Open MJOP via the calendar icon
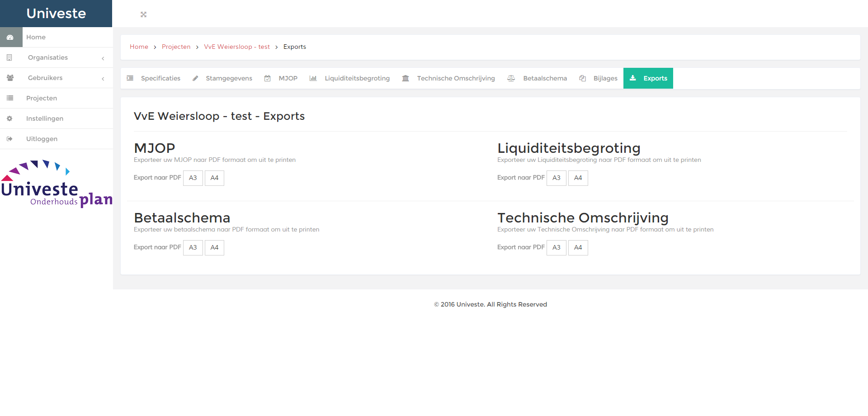 pos(267,78)
